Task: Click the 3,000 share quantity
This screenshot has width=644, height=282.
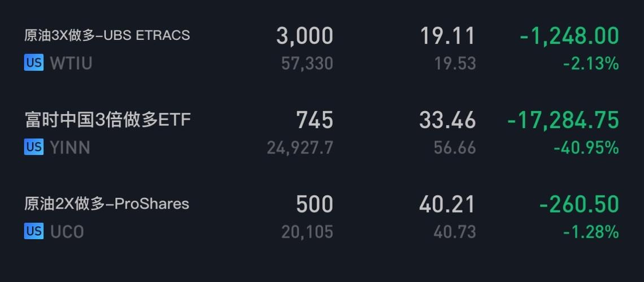Action: (x=304, y=36)
